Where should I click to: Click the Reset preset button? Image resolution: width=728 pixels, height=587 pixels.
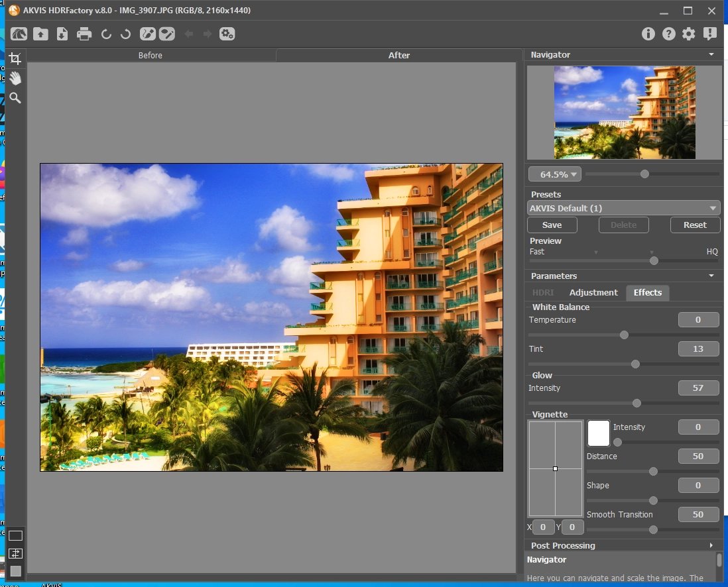tap(695, 225)
